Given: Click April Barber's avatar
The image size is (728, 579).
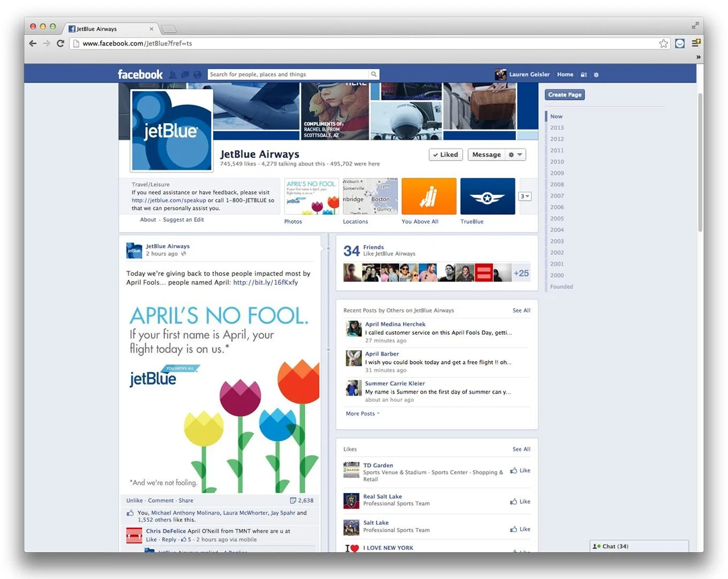Looking at the screenshot, I should point(354,358).
